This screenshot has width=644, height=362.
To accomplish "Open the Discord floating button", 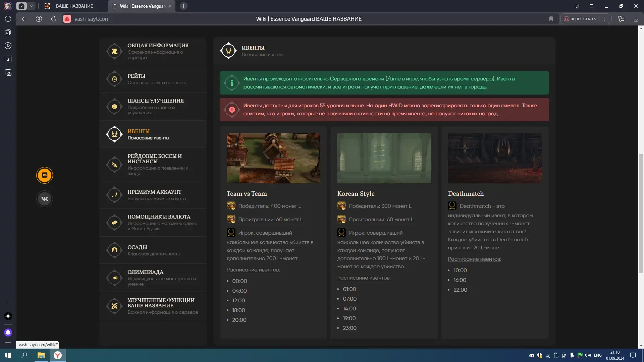I will point(45,175).
